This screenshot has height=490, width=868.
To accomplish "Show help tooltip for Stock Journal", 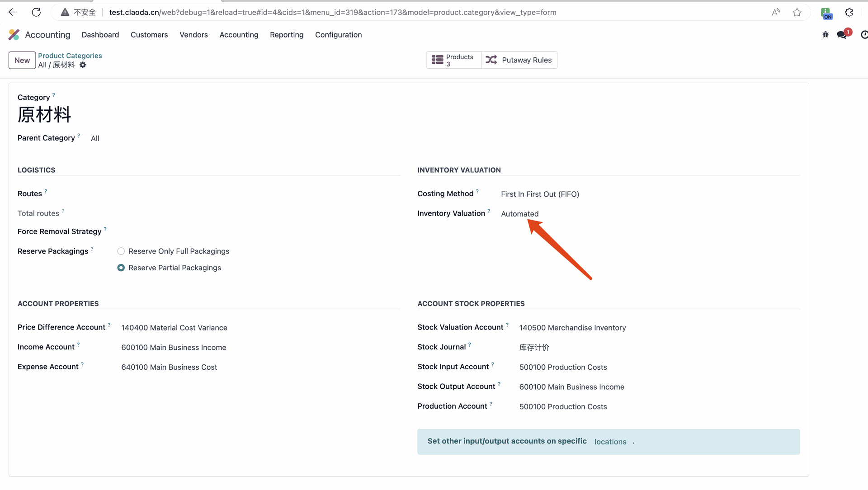I will 470,345.
